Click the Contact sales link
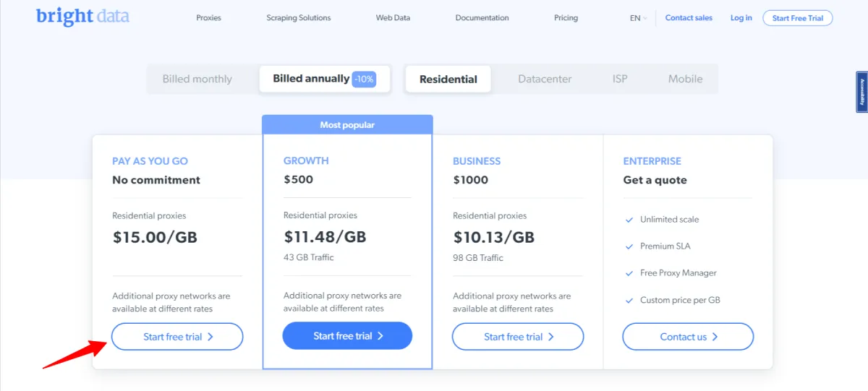 (689, 18)
